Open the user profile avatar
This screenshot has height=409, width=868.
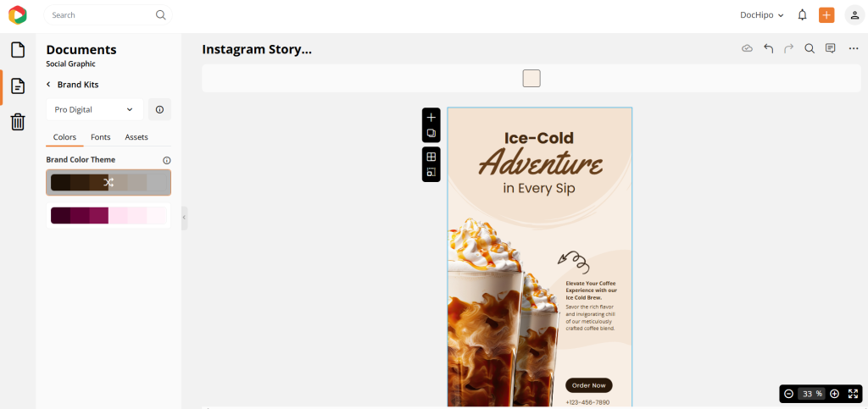coord(854,15)
